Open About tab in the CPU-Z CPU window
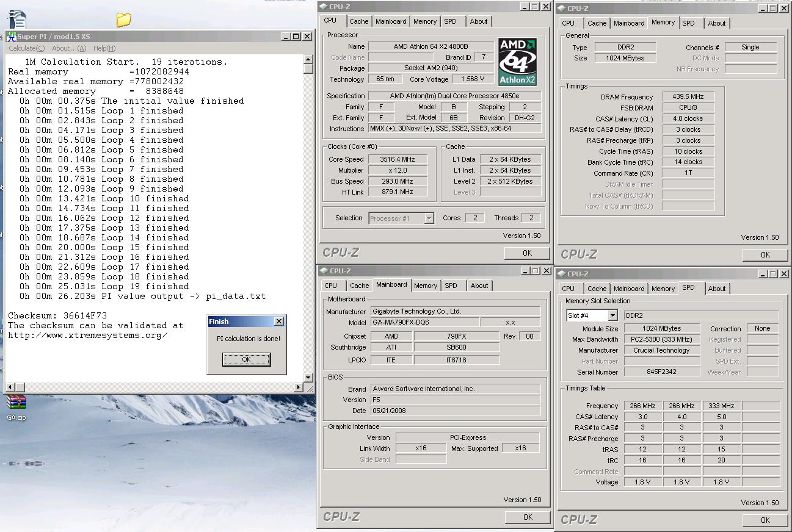This screenshot has width=792, height=532. click(x=479, y=21)
